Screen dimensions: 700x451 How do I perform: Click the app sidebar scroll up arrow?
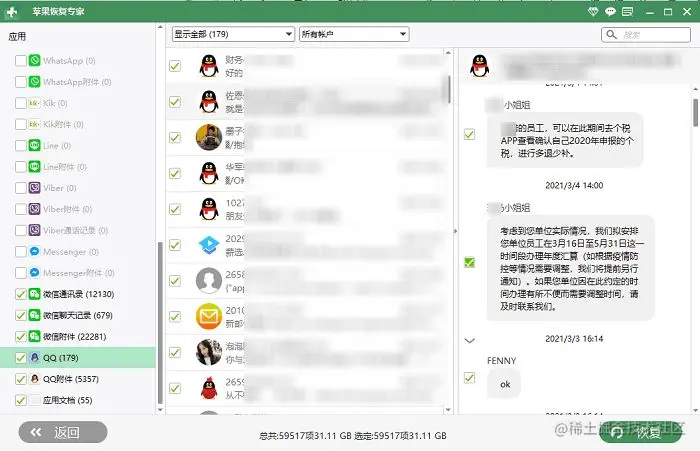tap(160, 28)
